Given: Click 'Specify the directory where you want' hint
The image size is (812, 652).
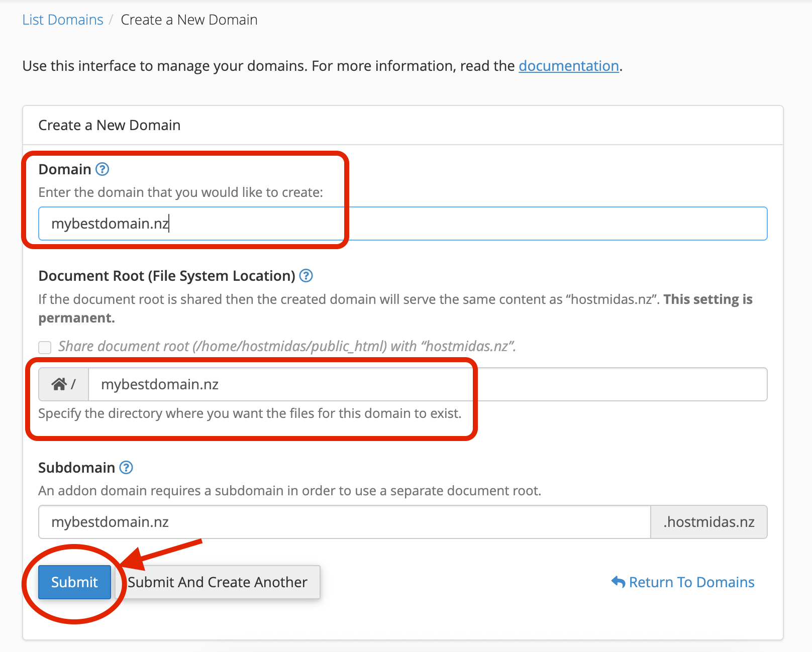Looking at the screenshot, I should click(x=250, y=413).
